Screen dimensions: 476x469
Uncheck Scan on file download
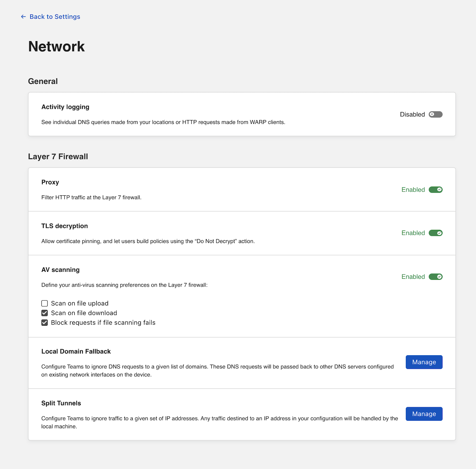coord(44,313)
